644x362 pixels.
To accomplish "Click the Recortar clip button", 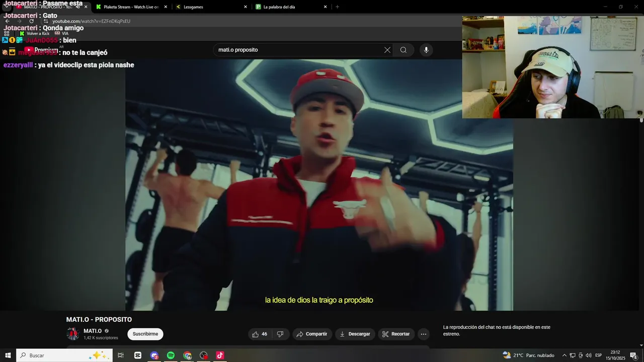I will (396, 334).
